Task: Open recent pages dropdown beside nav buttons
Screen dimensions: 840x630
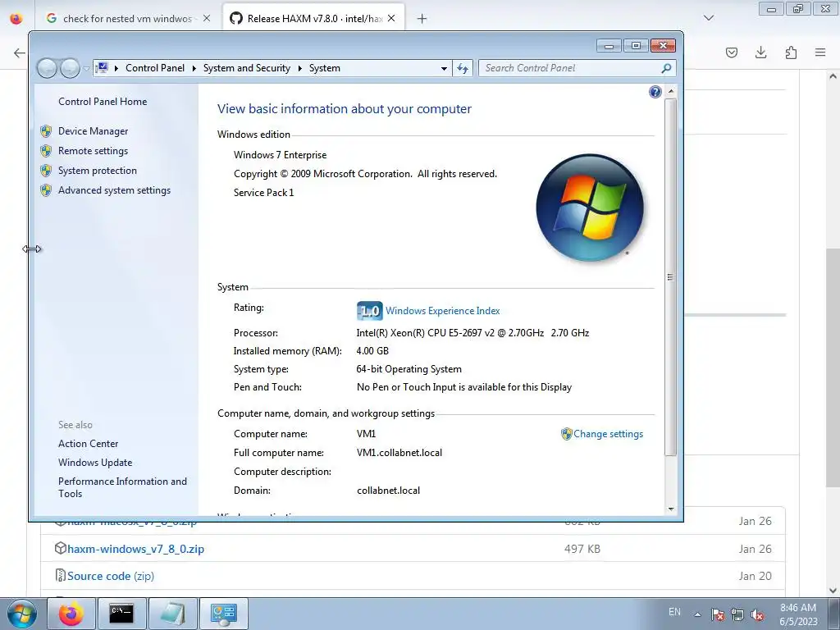Action: coord(86,69)
